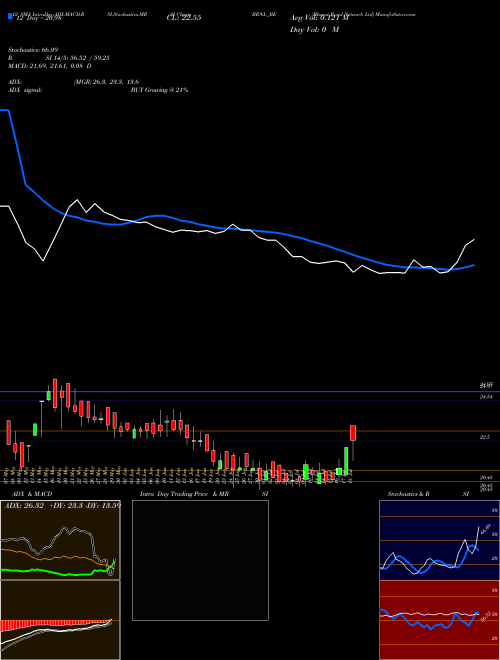Select the 'Stochastics: 66.09' reading
This screenshot has width=500, height=660.
(x=33, y=50)
